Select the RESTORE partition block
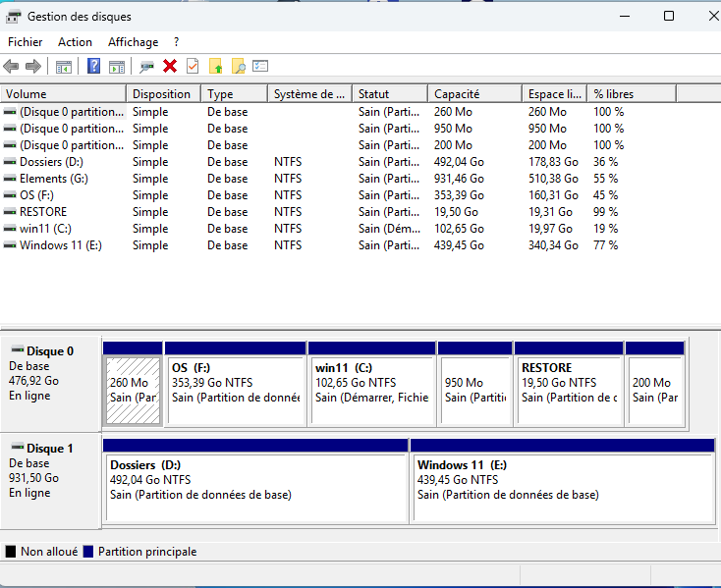The image size is (721, 588). (568, 390)
